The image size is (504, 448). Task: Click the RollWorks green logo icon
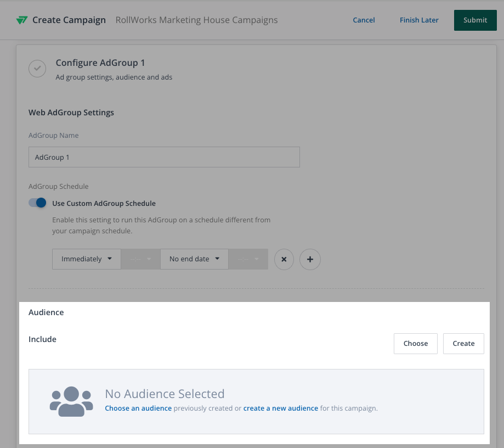22,20
